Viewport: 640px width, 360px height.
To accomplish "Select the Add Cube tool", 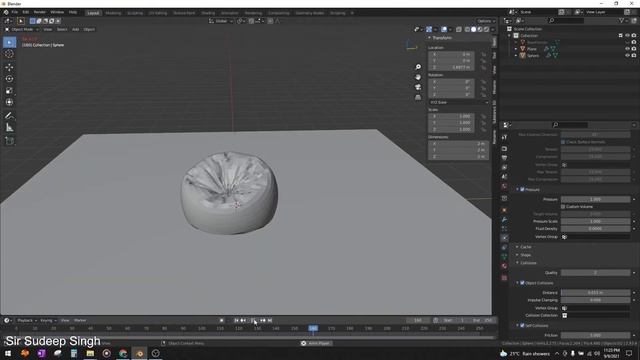I will [x=9, y=141].
